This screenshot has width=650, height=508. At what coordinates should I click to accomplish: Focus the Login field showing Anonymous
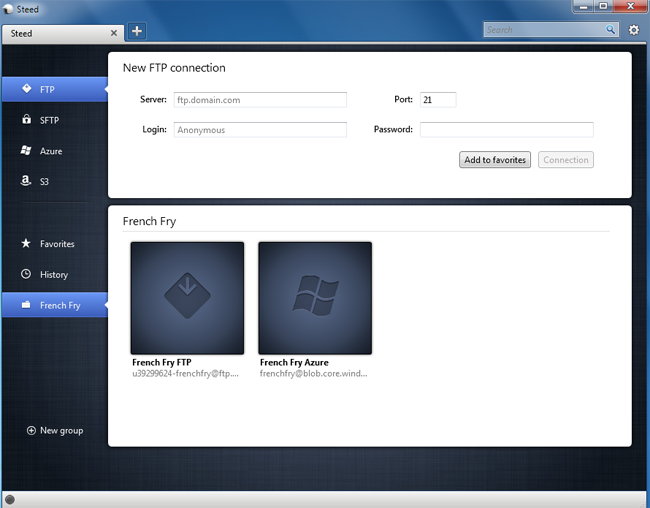tap(260, 130)
